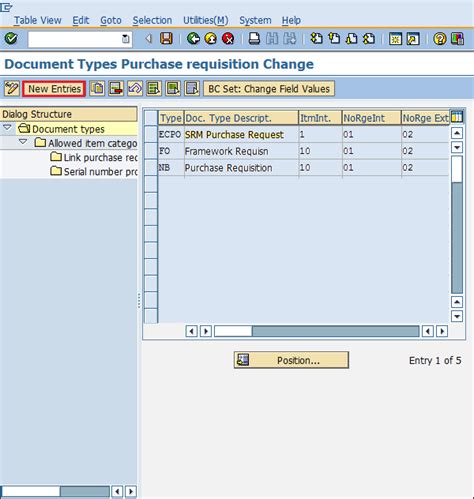This screenshot has width=474, height=499.
Task: Click the Create New Session icon
Action: click(395, 39)
